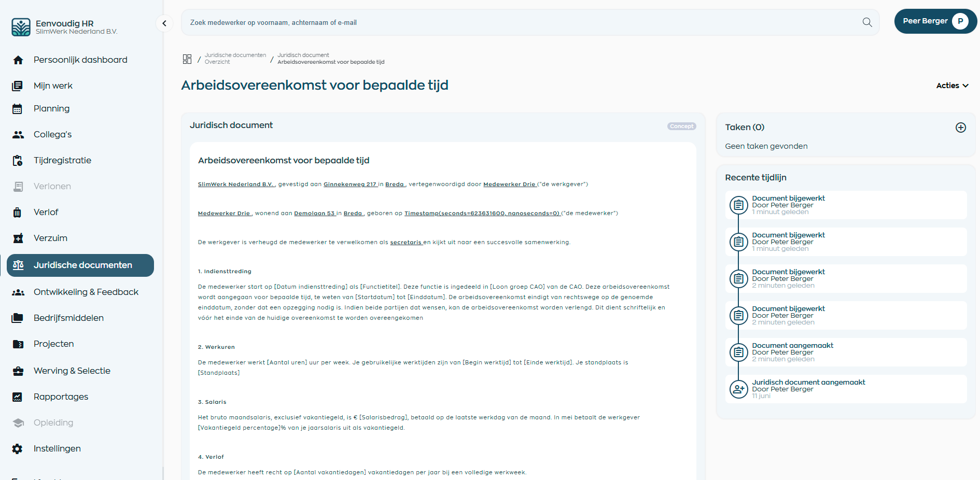Open the Acties dropdown

click(952, 86)
